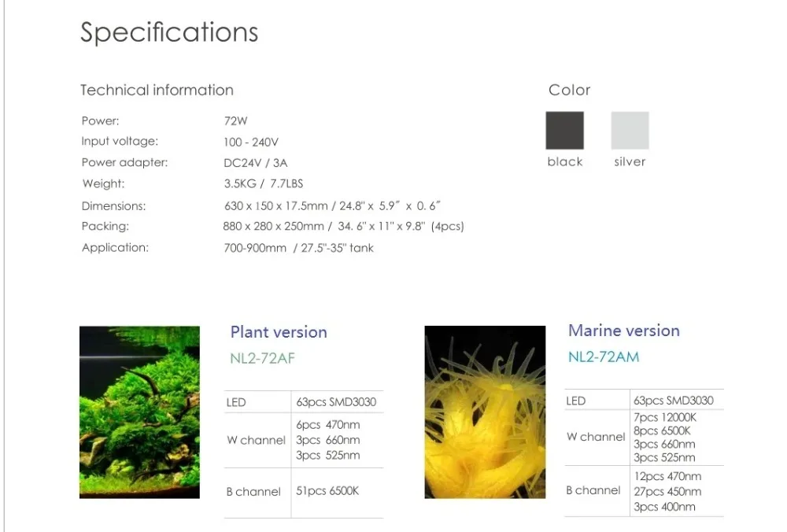Open the planted aquarium thumbnail image
The width and height of the screenshot is (787, 532).
coord(139,412)
